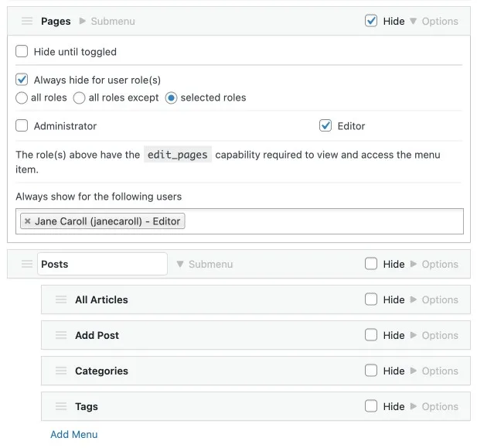477x448 pixels.
Task: Check the Administrator role checkbox
Action: coord(22,125)
